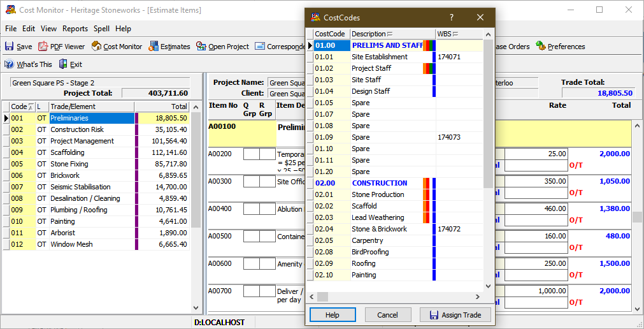Sort by the CostCode column header

(332, 34)
